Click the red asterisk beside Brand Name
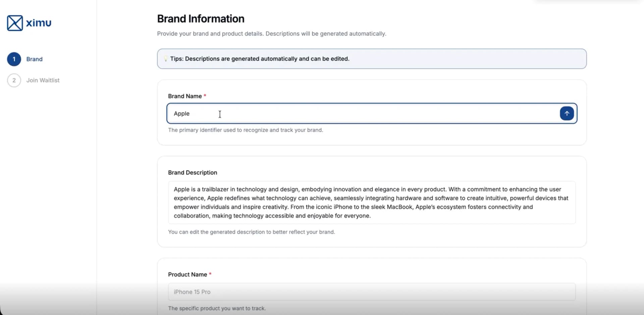This screenshot has height=315, width=644. (205, 96)
